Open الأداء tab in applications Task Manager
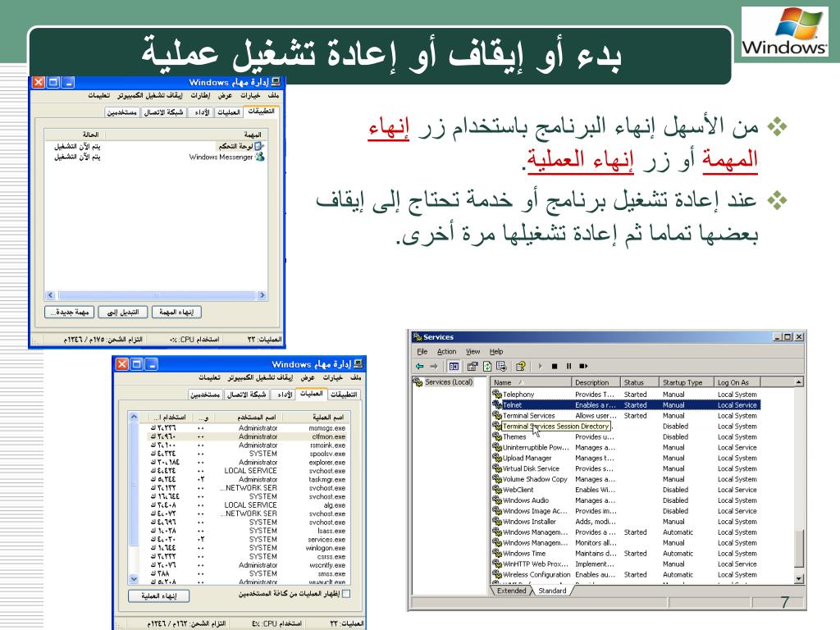Viewport: 840px width, 630px height. click(x=202, y=112)
